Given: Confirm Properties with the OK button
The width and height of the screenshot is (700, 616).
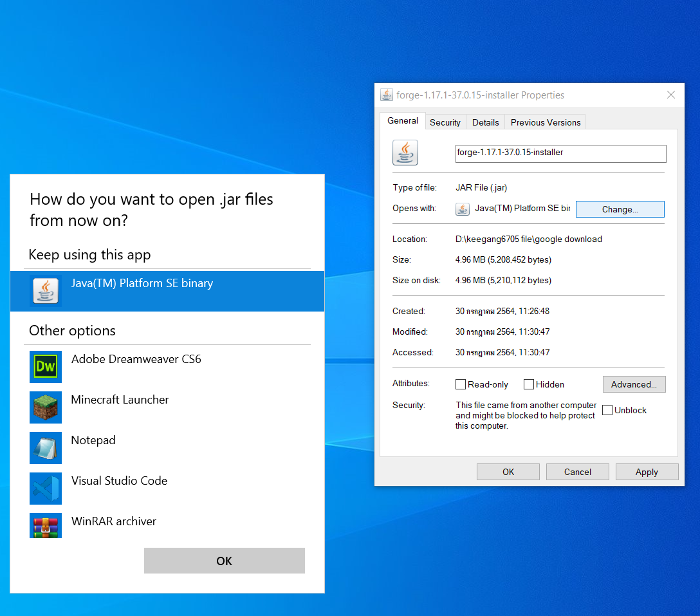Looking at the screenshot, I should [508, 472].
